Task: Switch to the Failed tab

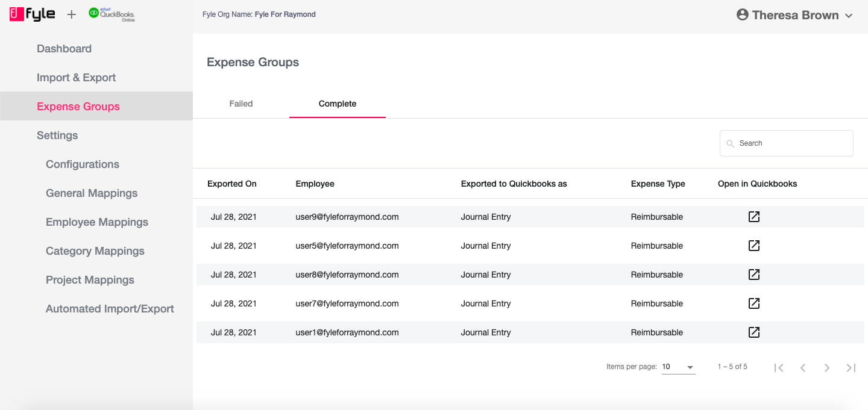Action: point(241,104)
